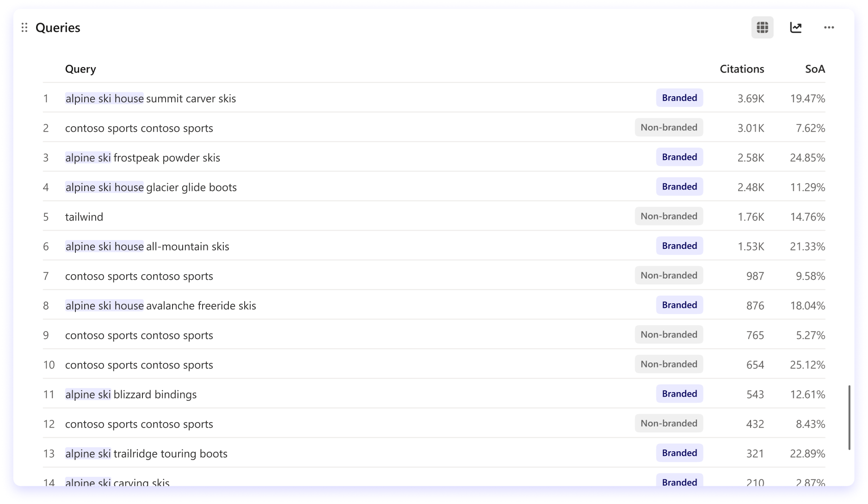The height and width of the screenshot is (504, 868).
Task: Click the 22.89% SoA value
Action: pos(807,454)
